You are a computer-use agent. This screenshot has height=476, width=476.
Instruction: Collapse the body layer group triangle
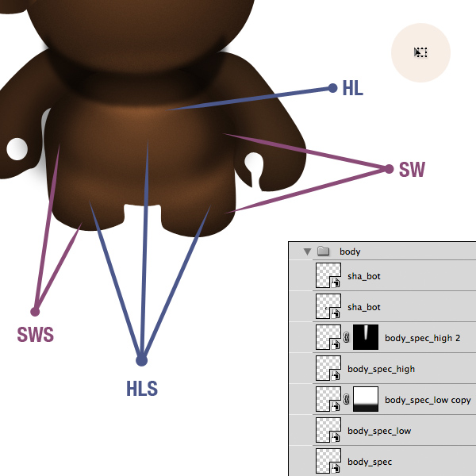(307, 251)
